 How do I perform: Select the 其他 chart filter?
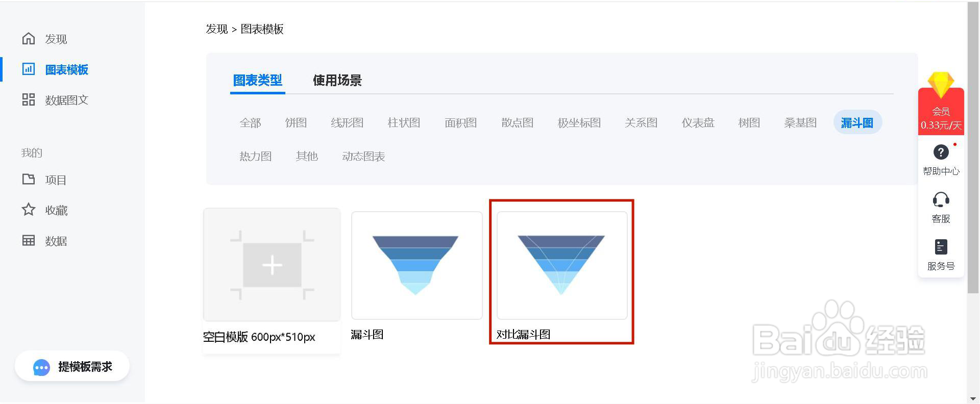307,157
